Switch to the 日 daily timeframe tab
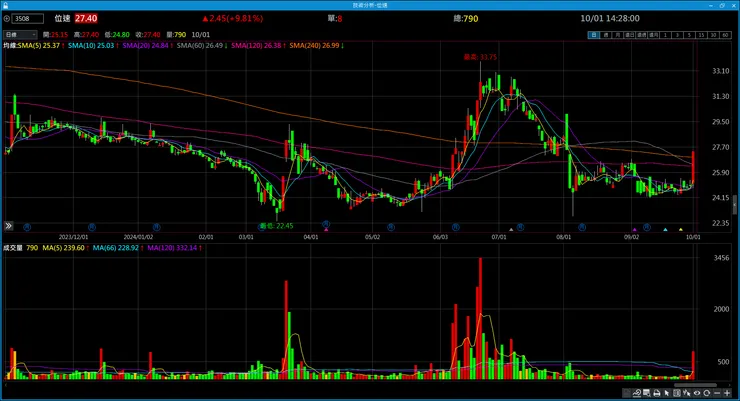Viewport: 740px width, 401px height. click(x=594, y=35)
